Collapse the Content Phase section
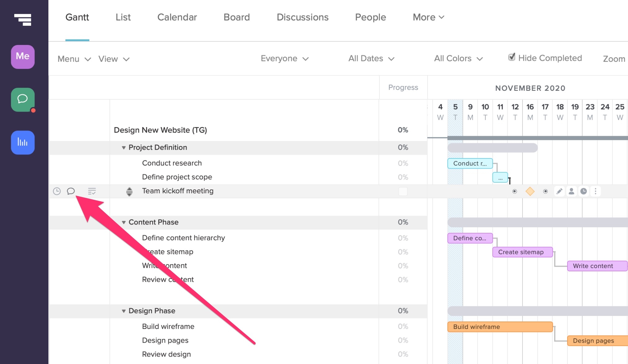This screenshot has width=628, height=364. 123,222
